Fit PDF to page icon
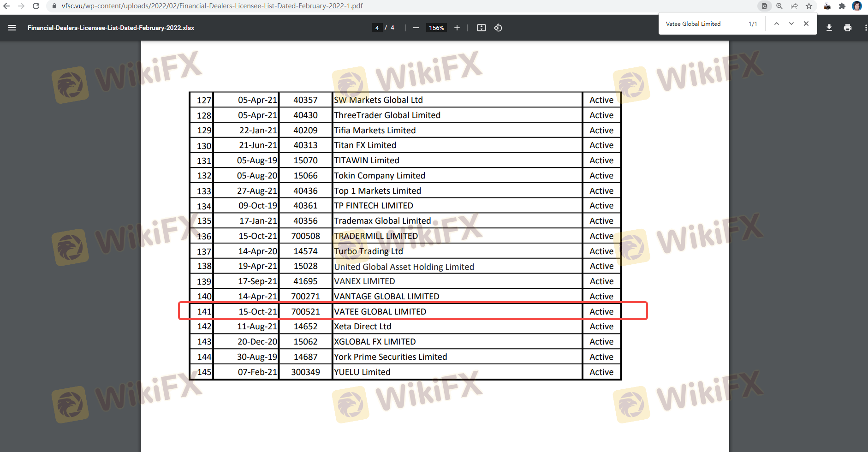 click(x=482, y=28)
